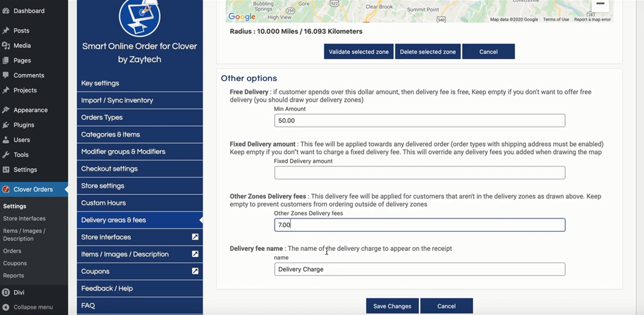Open Modifier groups & Modifiers
The image size is (644, 315).
[x=140, y=152]
